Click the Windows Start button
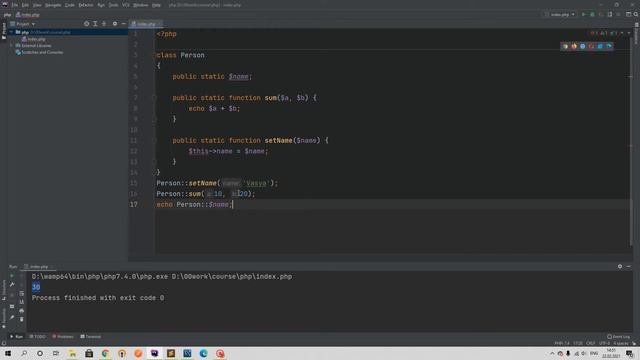 click(x=8, y=353)
